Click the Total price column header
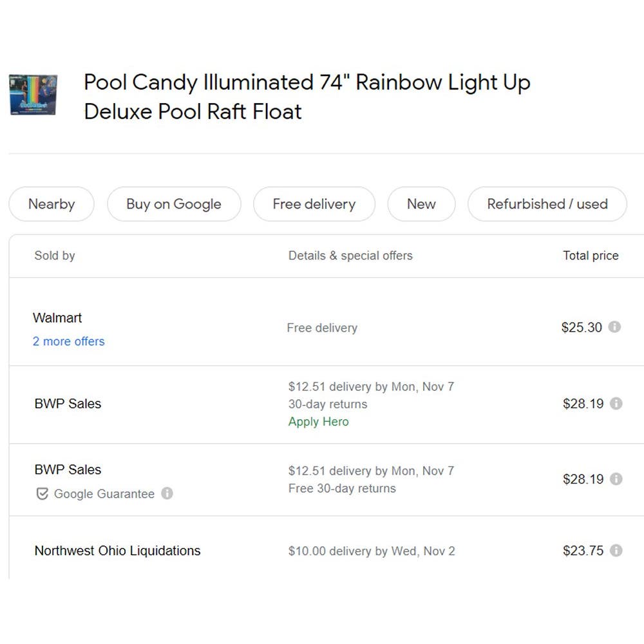644x644 pixels. coord(591,256)
